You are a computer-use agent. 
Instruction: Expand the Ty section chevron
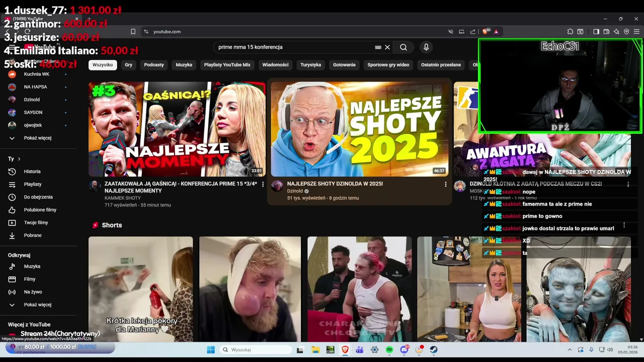tap(19, 159)
